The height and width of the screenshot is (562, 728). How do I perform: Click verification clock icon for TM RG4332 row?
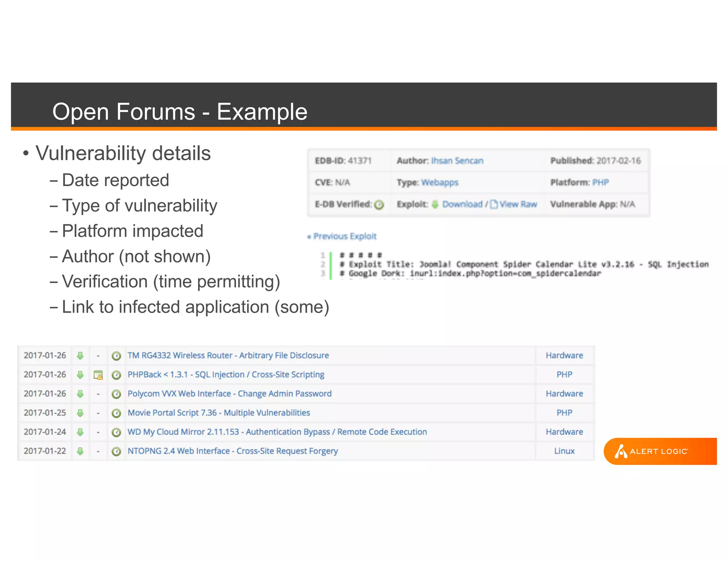pos(116,356)
